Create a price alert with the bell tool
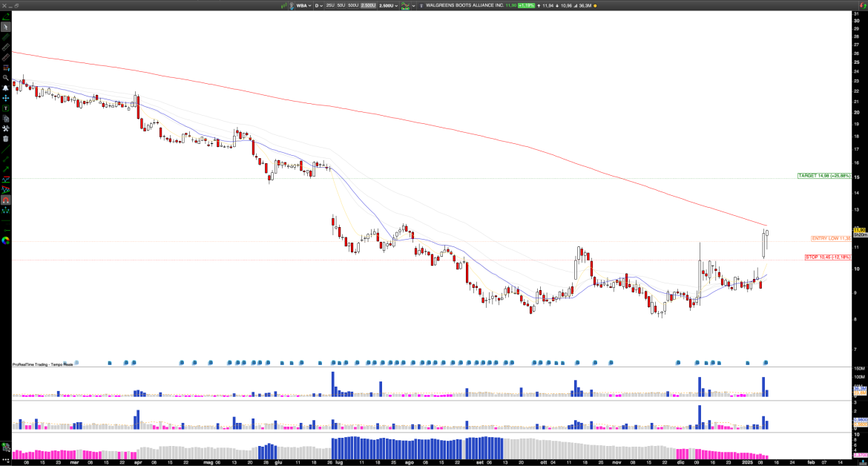Image resolution: width=868 pixels, height=466 pixels. point(7,86)
